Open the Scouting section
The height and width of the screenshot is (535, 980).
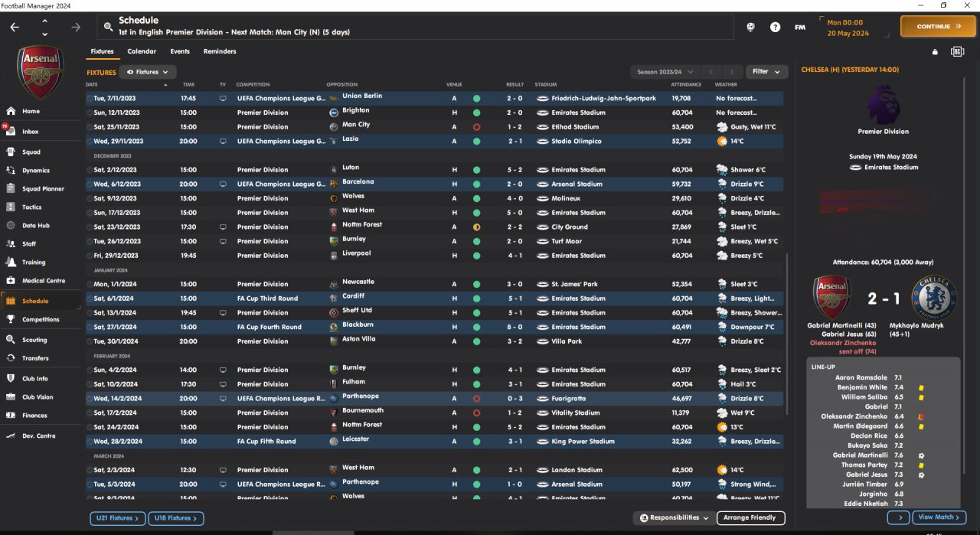pos(34,340)
